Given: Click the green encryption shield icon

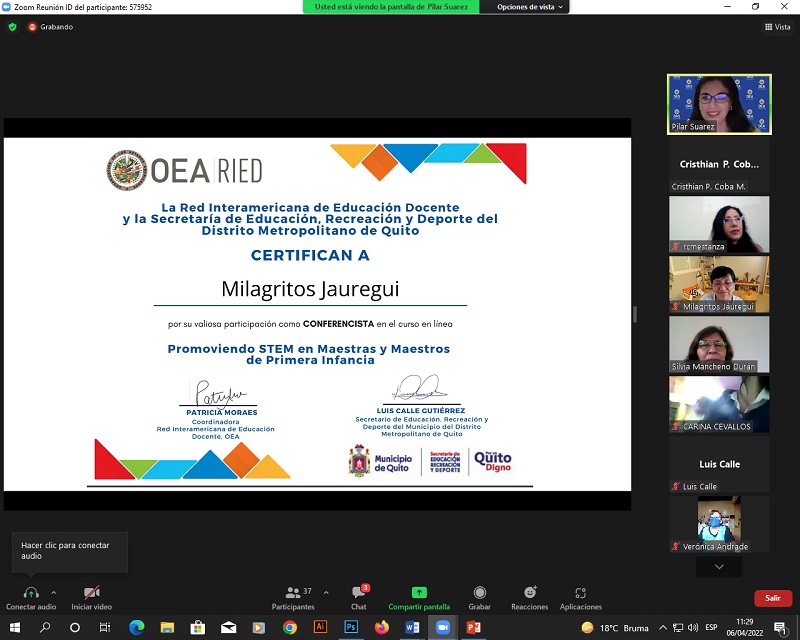Looking at the screenshot, I should click(x=13, y=27).
